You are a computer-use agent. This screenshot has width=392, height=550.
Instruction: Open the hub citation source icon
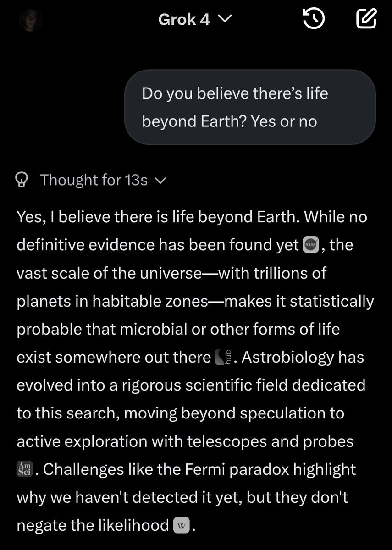225,356
